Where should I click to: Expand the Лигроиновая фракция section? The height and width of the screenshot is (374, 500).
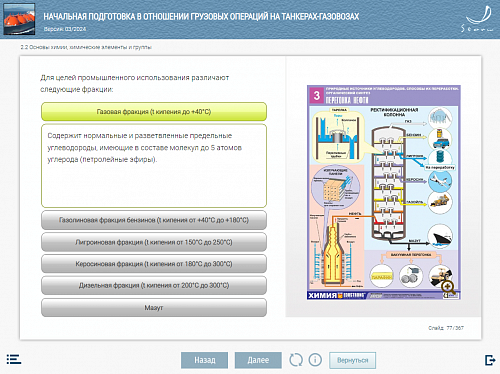(154, 242)
